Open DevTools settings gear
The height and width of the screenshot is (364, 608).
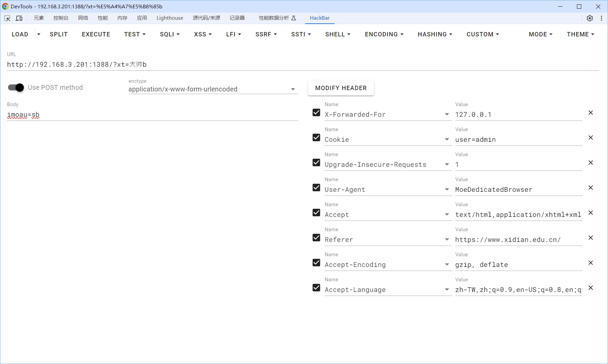tap(590, 18)
